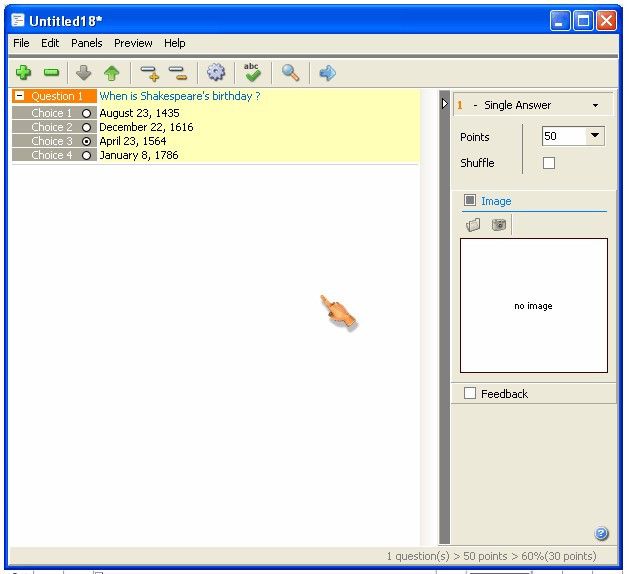Mark Choice 2 radio button as correct

point(86,127)
